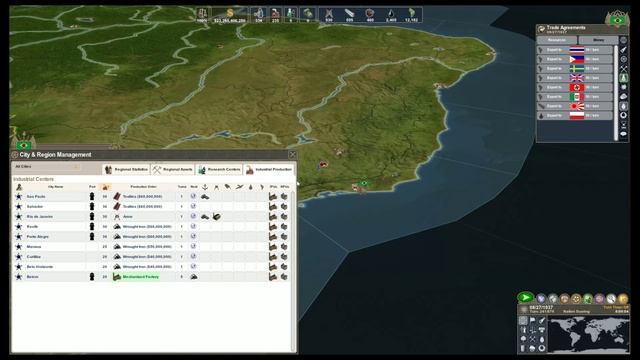Switch to the Research Centers tab
This screenshot has height=360, width=640.
tap(219, 169)
